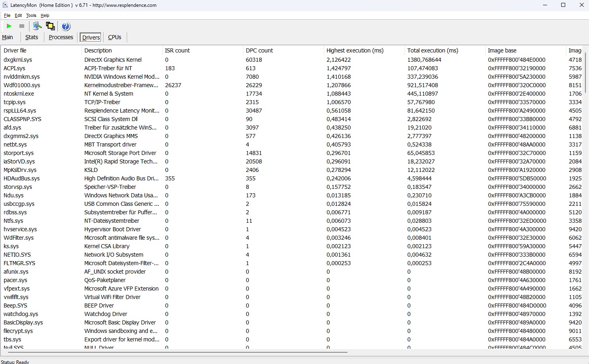Viewport: 589px width, 364px height.
Task: Select the ACPI.sys driver row
Action: pyautogui.click(x=292, y=68)
